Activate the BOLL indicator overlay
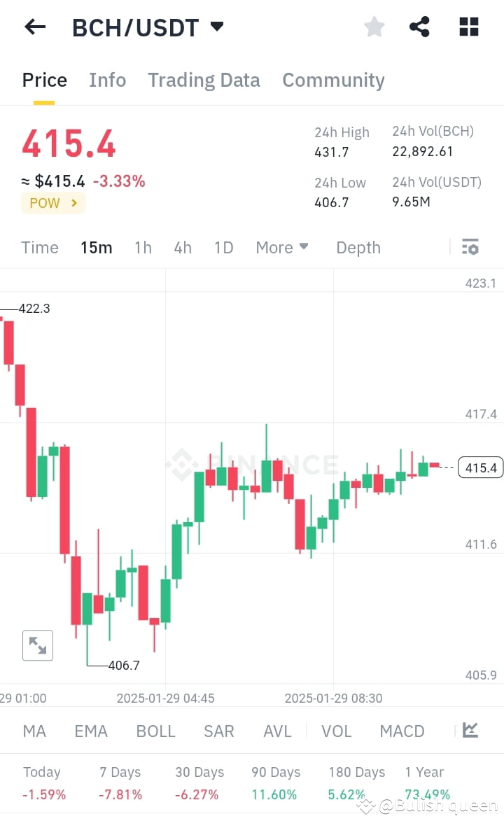Screen dimensions: 504x821 (155, 730)
